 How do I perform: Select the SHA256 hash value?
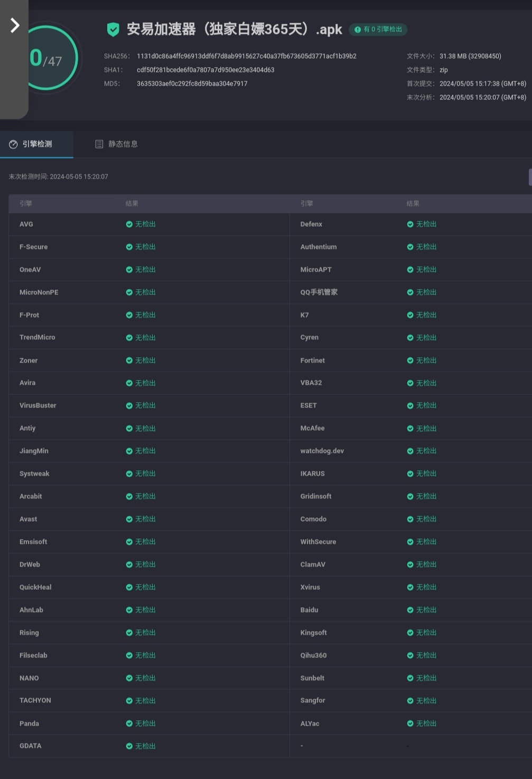pos(247,56)
